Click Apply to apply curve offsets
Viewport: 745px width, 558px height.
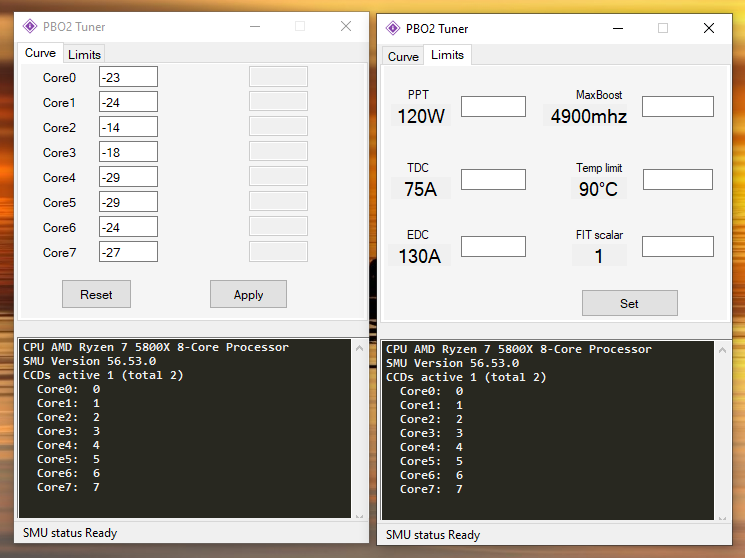pyautogui.click(x=248, y=294)
